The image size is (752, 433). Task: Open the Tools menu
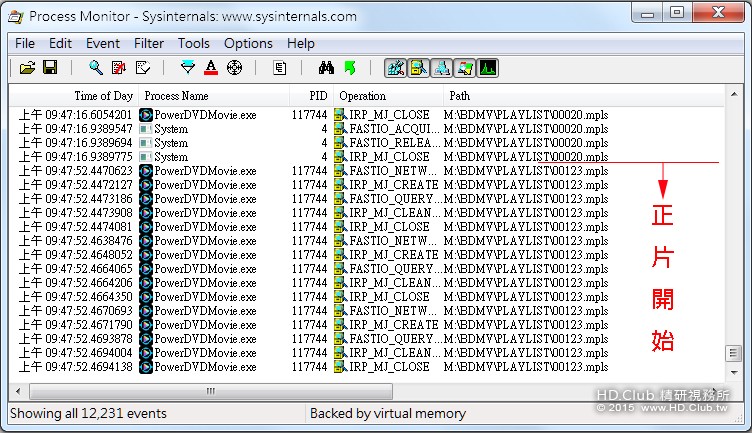tap(194, 44)
